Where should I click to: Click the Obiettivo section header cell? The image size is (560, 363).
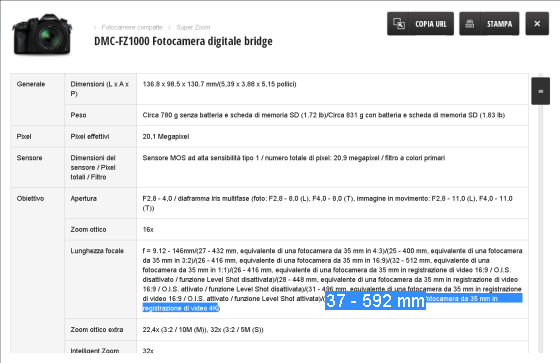[38, 270]
